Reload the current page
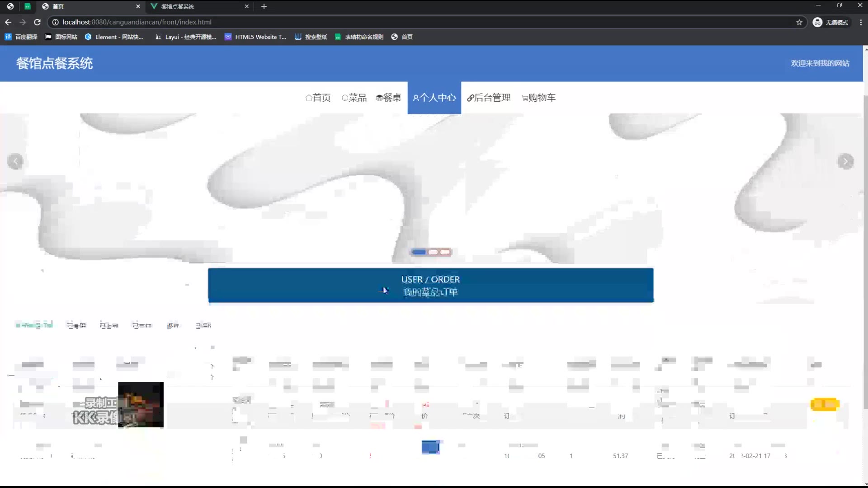The width and height of the screenshot is (868, 488). coord(38,22)
